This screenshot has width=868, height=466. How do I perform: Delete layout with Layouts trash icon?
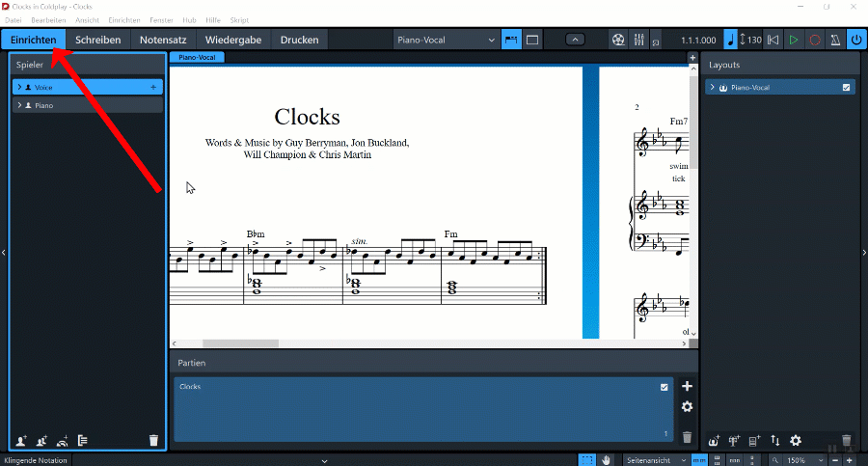[847, 441]
